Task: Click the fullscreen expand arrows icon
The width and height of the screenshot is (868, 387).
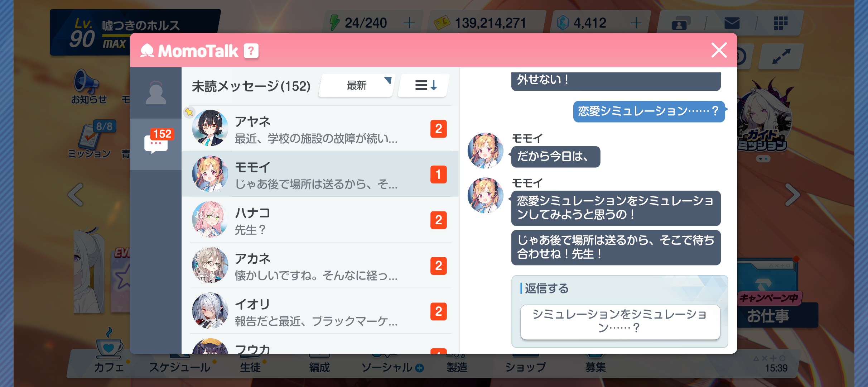Action: [781, 57]
